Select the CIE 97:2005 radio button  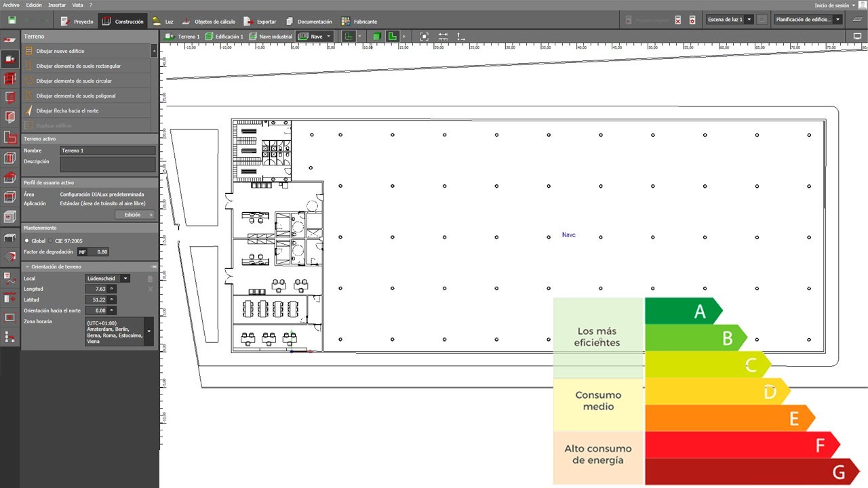50,241
